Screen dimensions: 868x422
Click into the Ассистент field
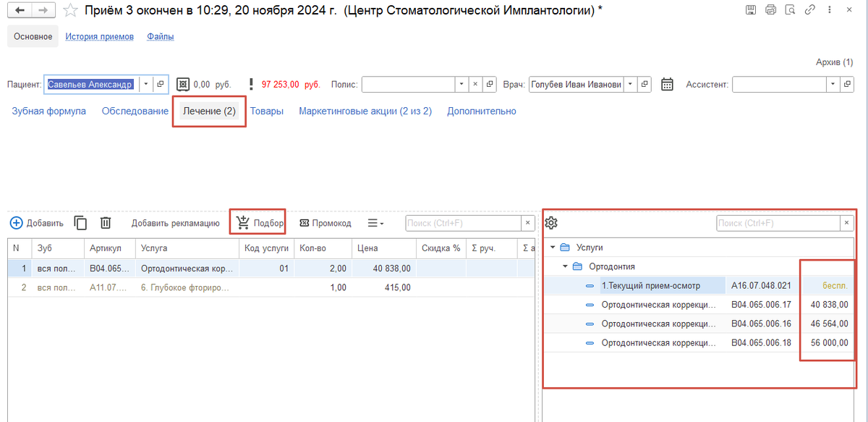[779, 84]
